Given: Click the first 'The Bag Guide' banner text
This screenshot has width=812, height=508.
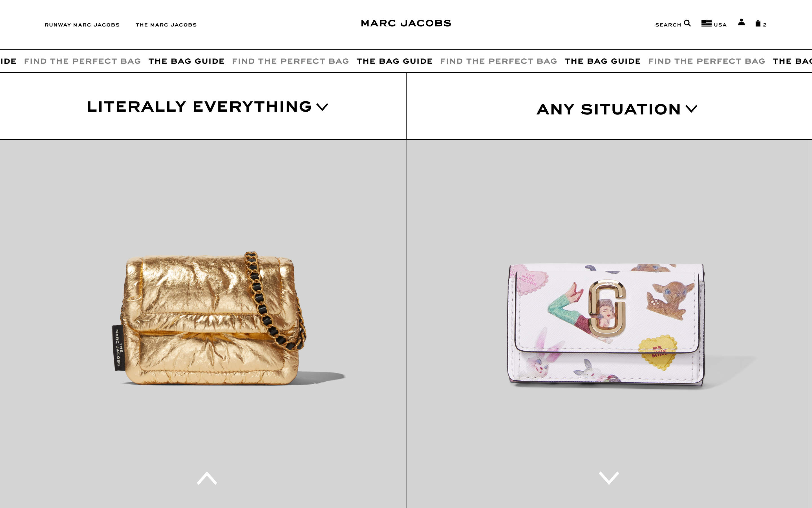Looking at the screenshot, I should coord(186,61).
